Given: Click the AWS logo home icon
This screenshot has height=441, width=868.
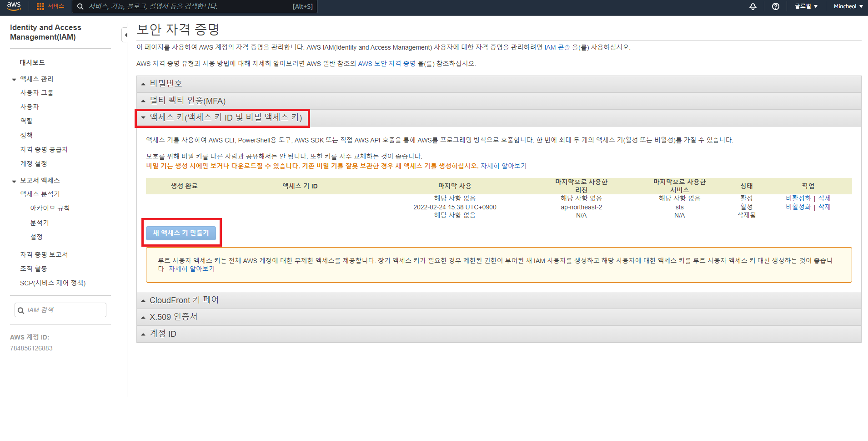Looking at the screenshot, I should pyautogui.click(x=14, y=6).
